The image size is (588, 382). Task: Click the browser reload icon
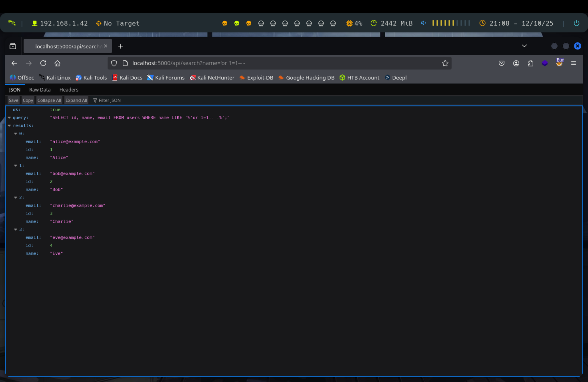point(43,63)
